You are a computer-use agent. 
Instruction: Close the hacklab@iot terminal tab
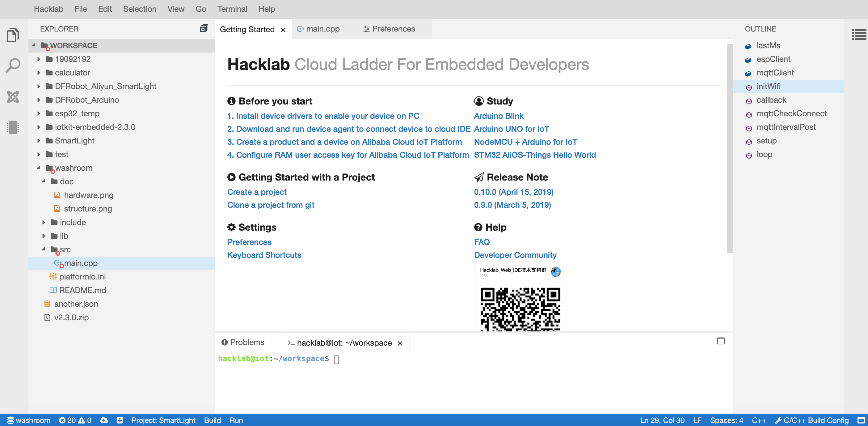(400, 343)
